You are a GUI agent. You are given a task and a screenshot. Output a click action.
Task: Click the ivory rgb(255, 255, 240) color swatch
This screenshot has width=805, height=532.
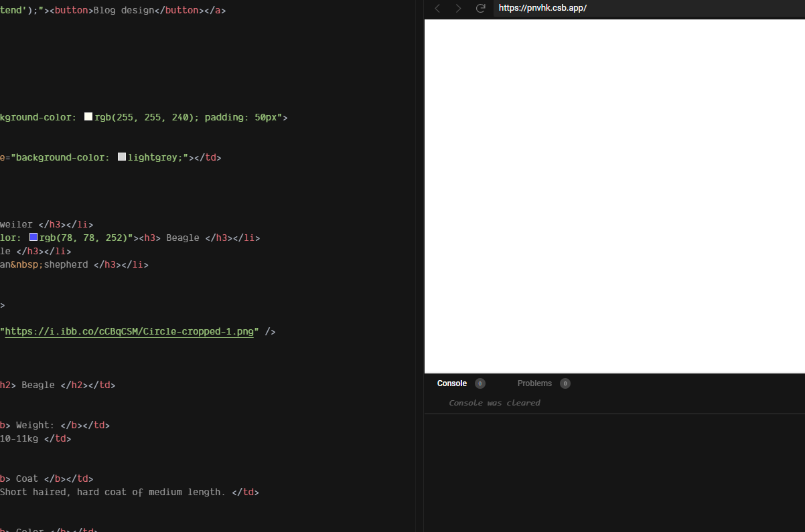(x=88, y=116)
